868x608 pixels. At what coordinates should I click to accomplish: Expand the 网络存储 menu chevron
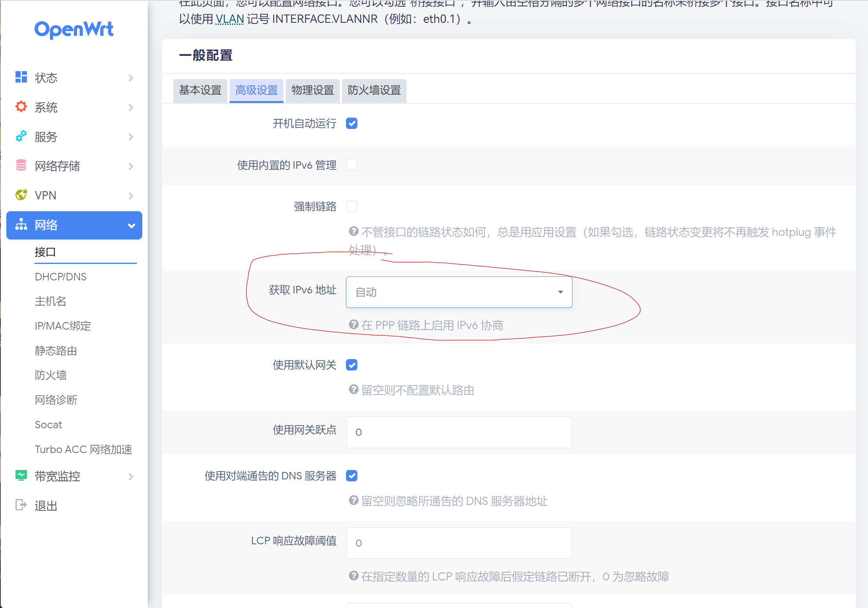click(x=131, y=166)
